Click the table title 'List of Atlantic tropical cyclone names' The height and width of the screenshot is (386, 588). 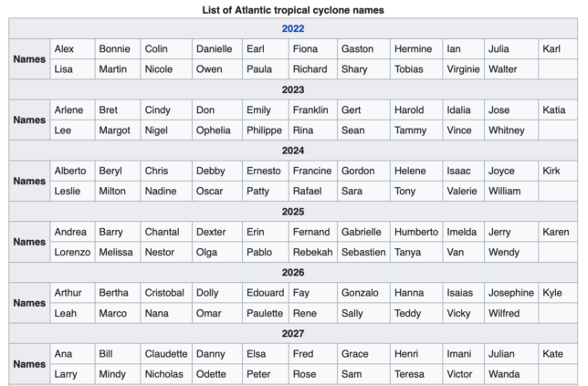(293, 10)
